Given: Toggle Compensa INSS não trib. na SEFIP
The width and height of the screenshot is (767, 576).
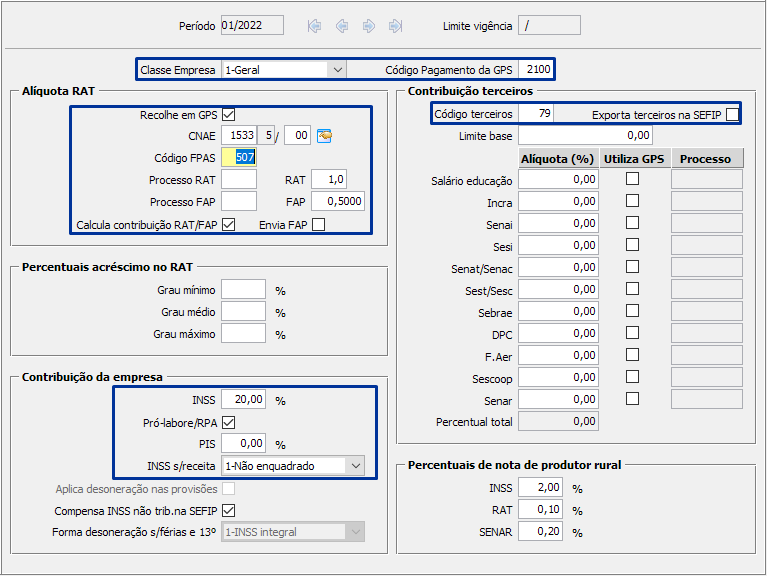Looking at the screenshot, I should tap(229, 511).
